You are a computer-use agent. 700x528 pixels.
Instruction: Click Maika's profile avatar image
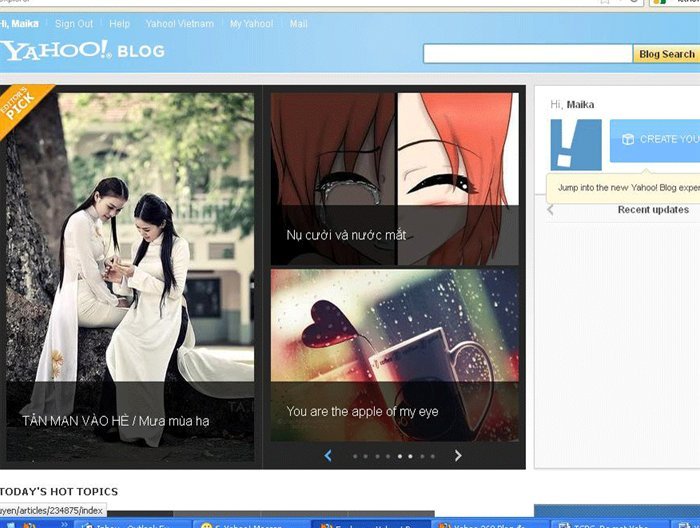click(x=576, y=145)
